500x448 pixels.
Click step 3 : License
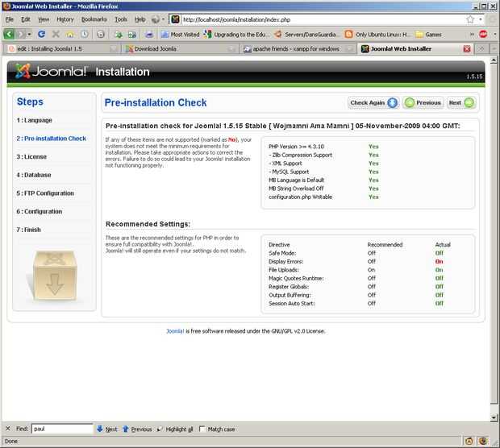click(31, 157)
